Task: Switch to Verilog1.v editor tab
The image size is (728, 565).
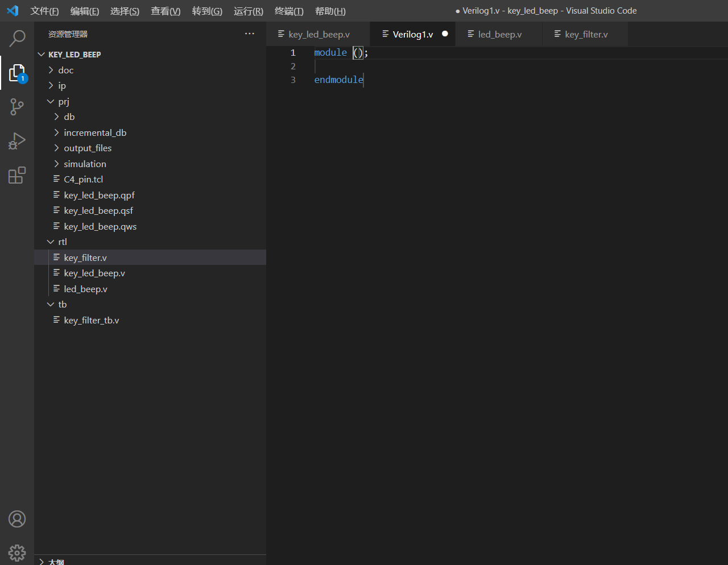Action: tap(413, 34)
